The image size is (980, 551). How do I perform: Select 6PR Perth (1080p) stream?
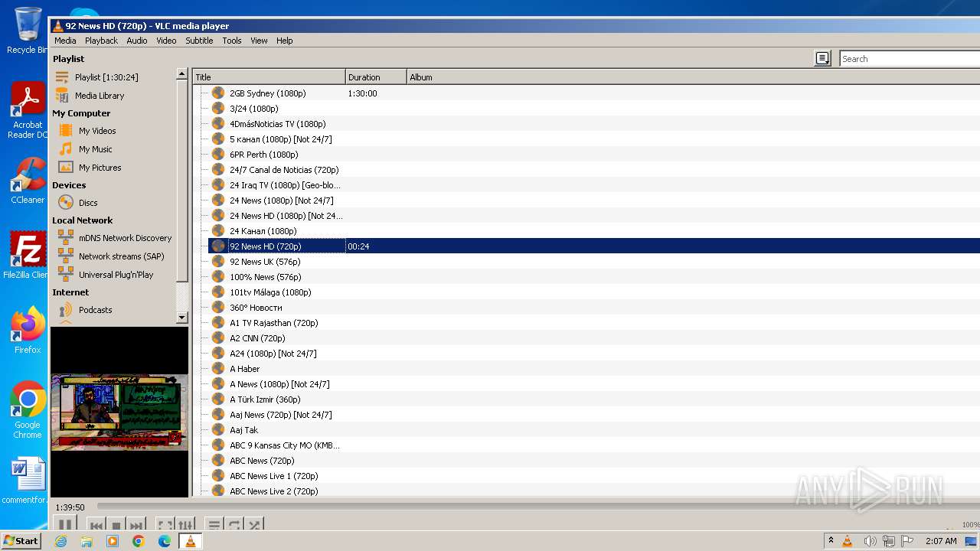(263, 155)
